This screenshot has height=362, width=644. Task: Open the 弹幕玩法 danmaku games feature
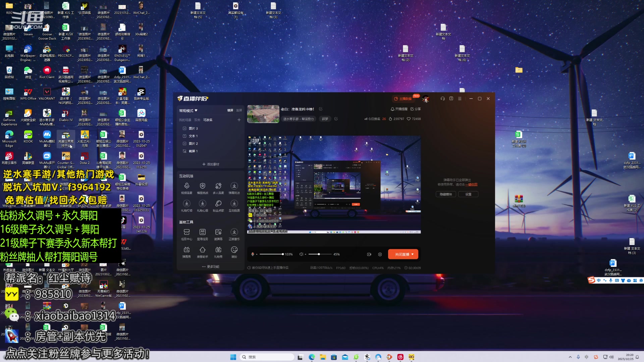[234, 188]
